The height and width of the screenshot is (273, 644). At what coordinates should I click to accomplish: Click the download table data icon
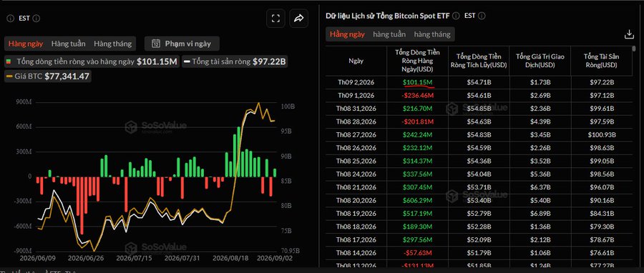[629, 34]
